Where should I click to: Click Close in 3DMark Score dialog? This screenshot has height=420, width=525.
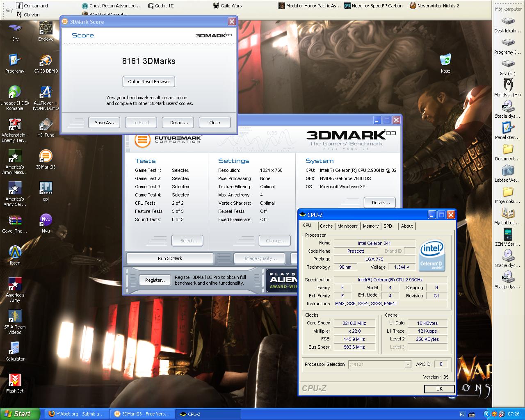[215, 123]
